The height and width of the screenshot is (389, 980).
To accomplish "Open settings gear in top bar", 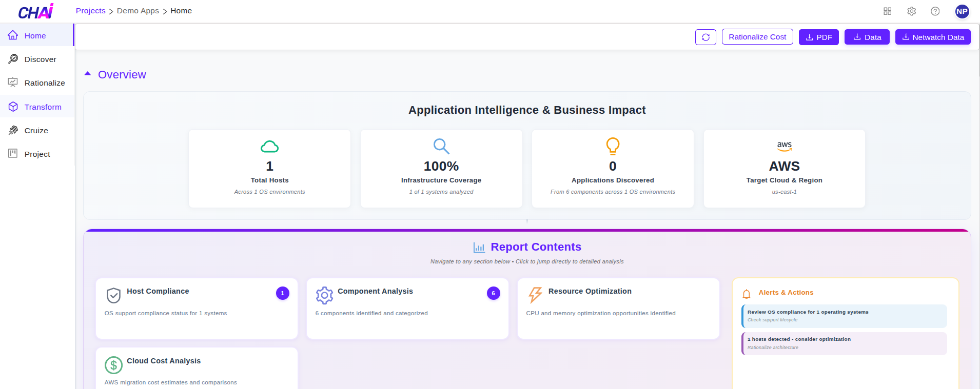I will click(911, 11).
